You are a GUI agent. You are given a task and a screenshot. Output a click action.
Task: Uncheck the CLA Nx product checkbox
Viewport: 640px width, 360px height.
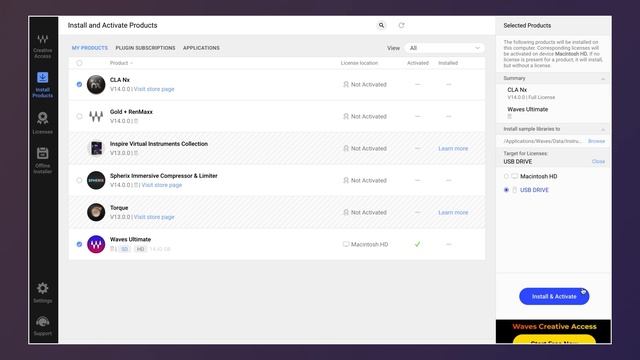(79, 84)
